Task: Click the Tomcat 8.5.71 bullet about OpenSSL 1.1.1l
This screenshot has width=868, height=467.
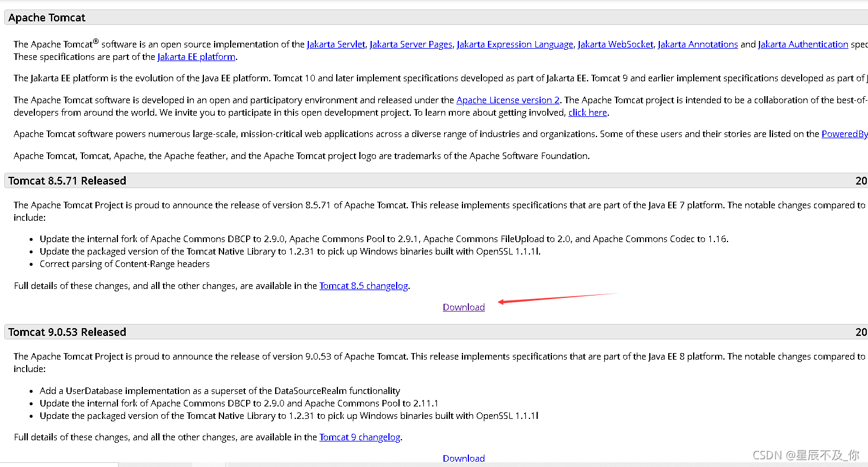Action: (x=290, y=252)
